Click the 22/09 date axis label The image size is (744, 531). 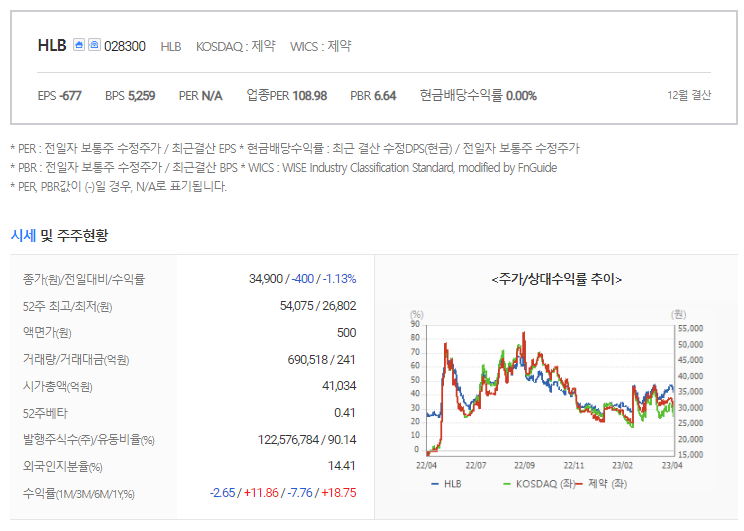click(x=524, y=466)
